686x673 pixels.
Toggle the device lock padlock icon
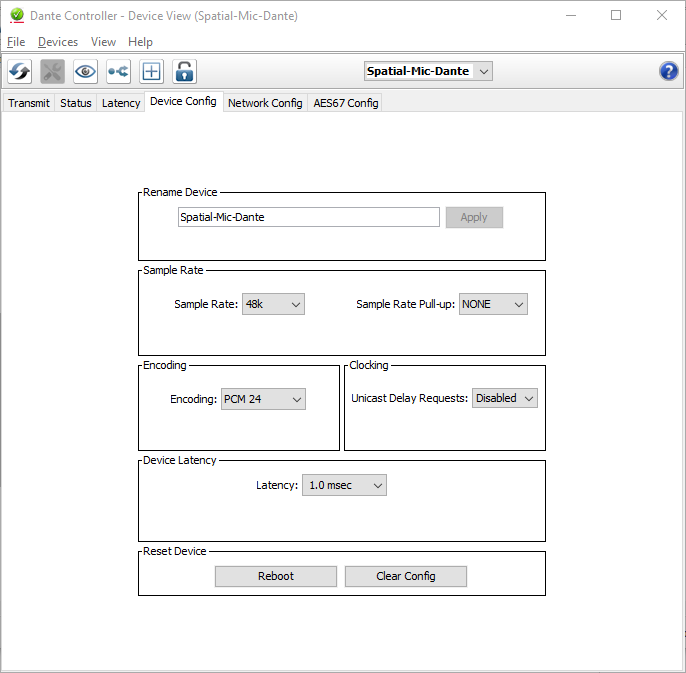(x=184, y=71)
